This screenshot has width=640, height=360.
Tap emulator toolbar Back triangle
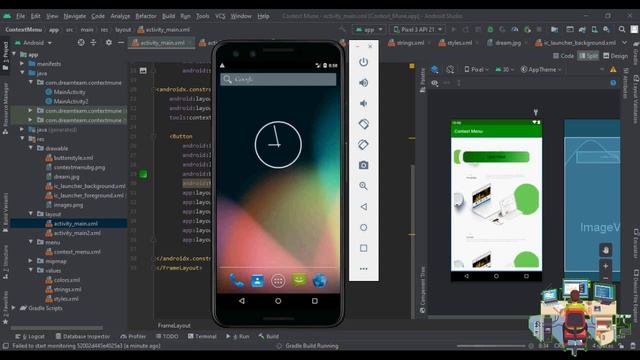tap(363, 207)
